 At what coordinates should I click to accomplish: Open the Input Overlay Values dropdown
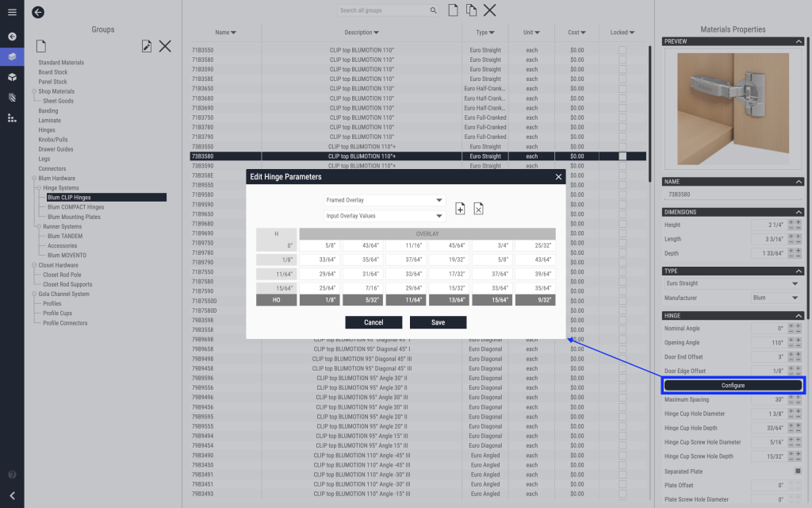point(385,216)
